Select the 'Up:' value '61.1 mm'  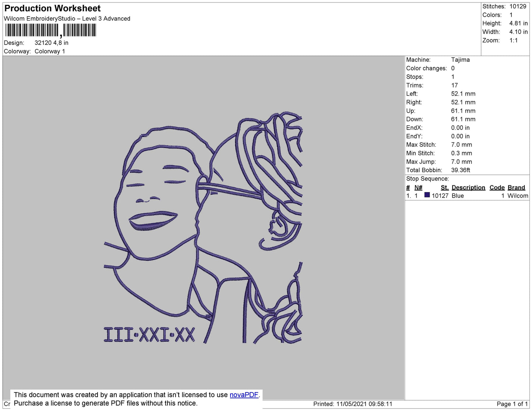[x=463, y=111]
